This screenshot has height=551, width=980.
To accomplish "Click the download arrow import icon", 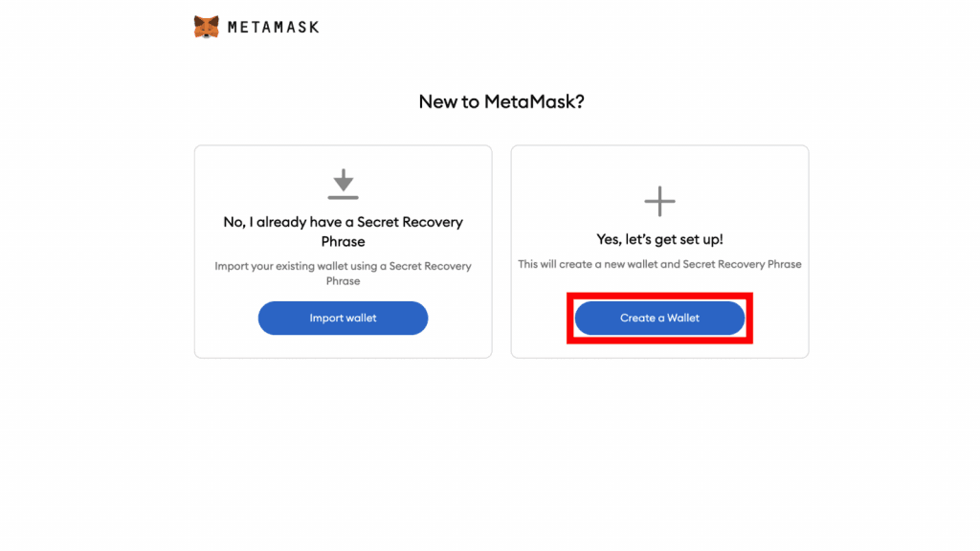I will pyautogui.click(x=343, y=184).
